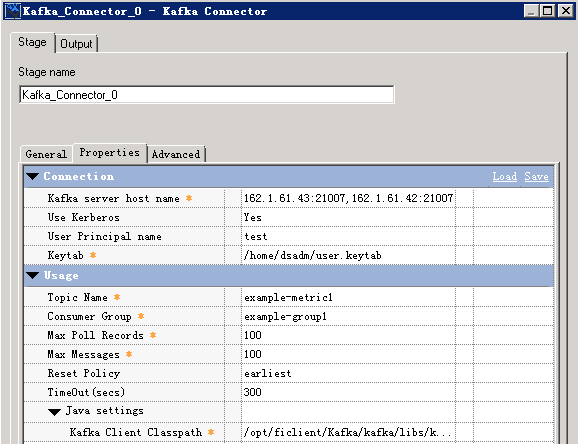This screenshot has width=578, height=444.
Task: Close the Kafka Connector window
Action: click(x=566, y=11)
